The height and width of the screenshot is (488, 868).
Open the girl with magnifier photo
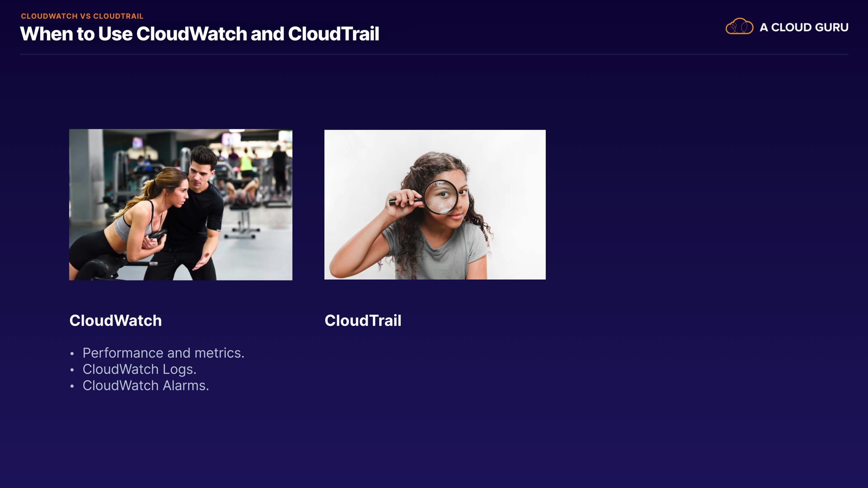434,205
